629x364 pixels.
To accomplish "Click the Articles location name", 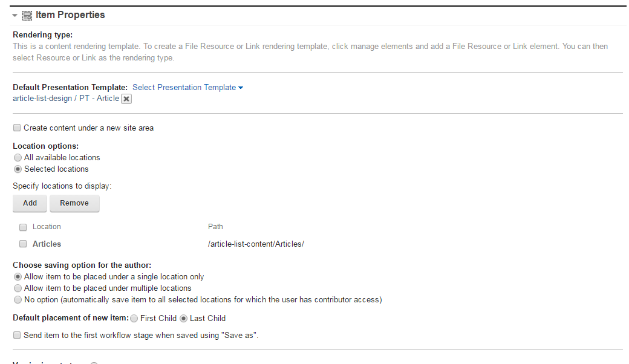I will [x=47, y=244].
